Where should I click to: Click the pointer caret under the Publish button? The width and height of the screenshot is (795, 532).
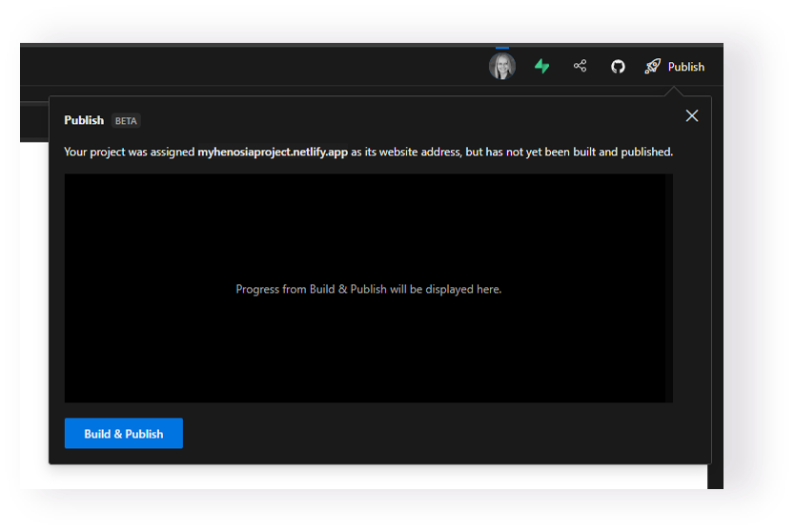(674, 92)
